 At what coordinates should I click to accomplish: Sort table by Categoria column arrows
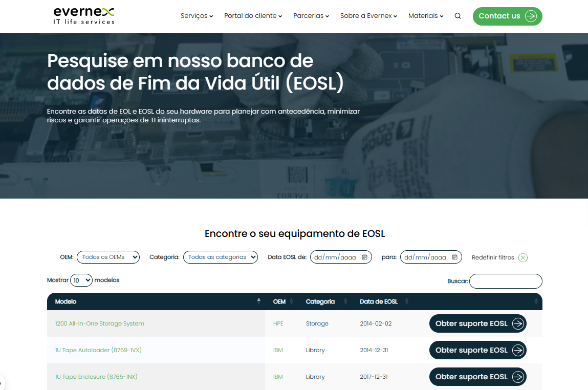pyautogui.click(x=345, y=301)
